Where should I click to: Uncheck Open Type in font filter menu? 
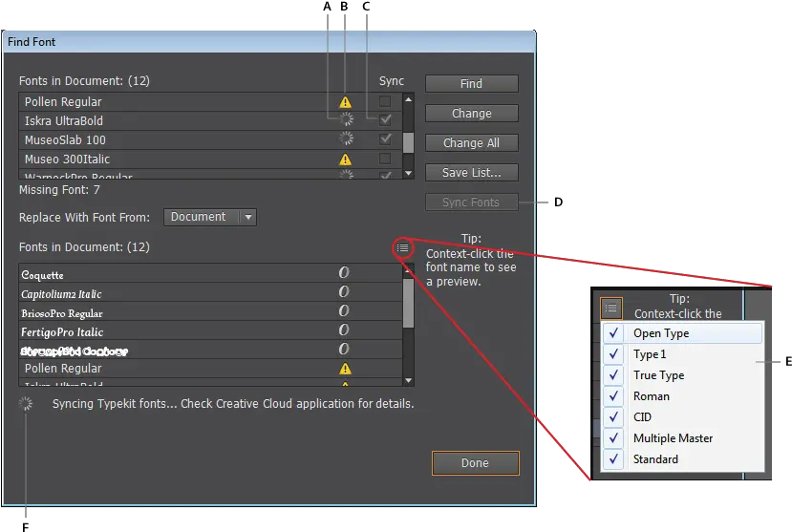[682, 333]
